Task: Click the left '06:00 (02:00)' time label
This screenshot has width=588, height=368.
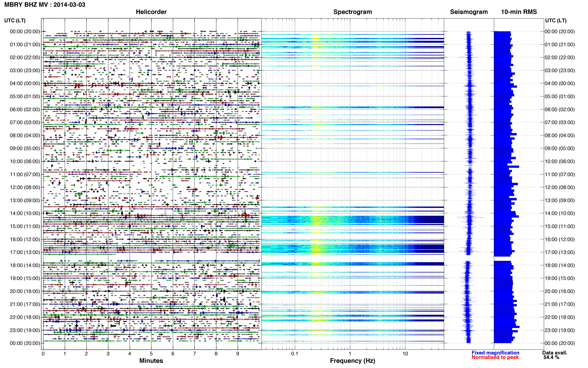Action: tap(25, 110)
